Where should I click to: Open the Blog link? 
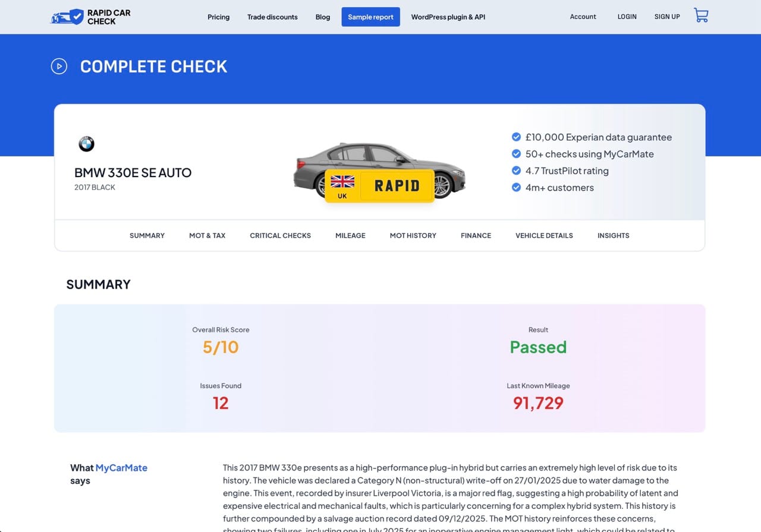[x=322, y=17]
